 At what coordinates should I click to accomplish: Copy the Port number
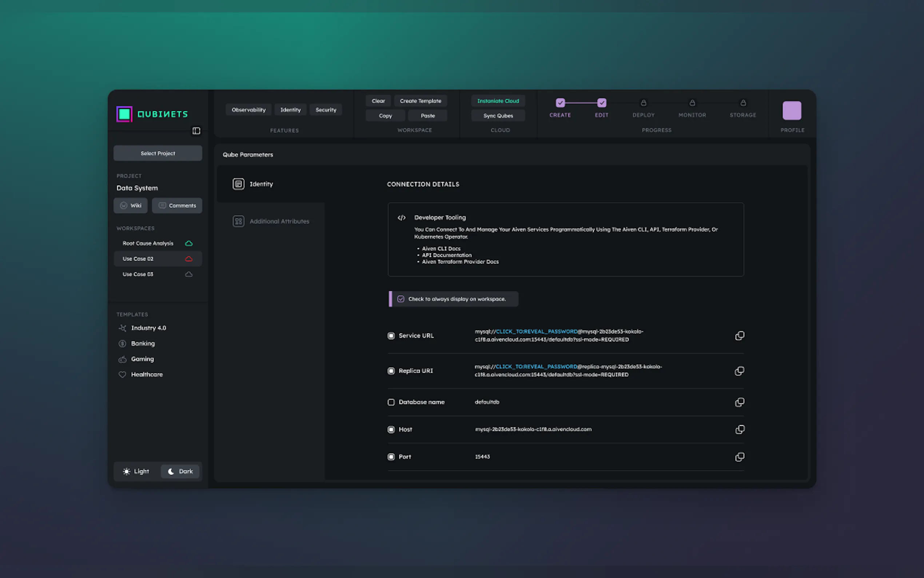coord(740,457)
